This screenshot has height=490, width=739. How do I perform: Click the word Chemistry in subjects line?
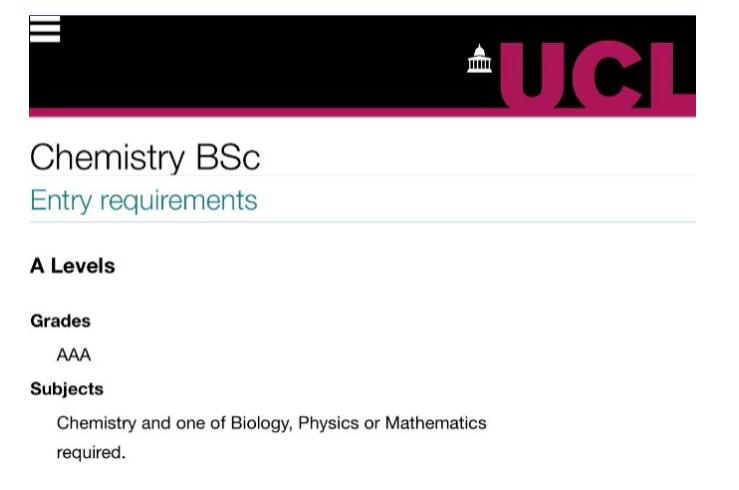coord(97,423)
